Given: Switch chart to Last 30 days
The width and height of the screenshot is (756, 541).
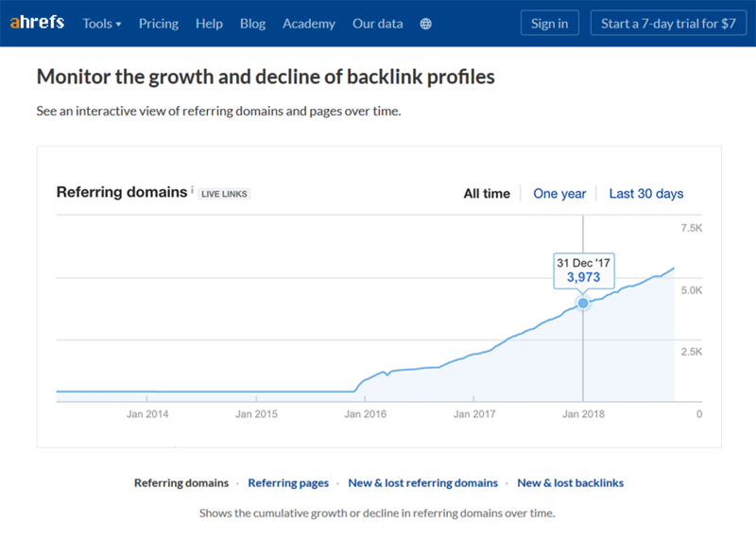Looking at the screenshot, I should [x=646, y=194].
